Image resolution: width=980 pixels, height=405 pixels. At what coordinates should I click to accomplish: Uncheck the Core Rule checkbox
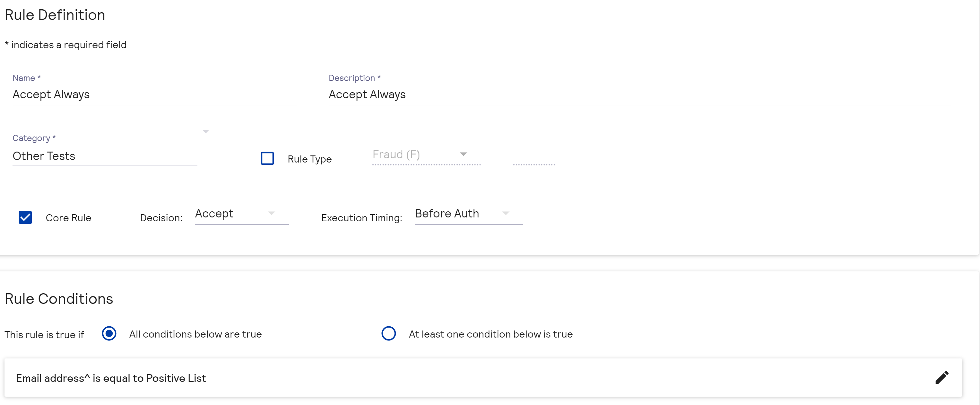coord(25,217)
